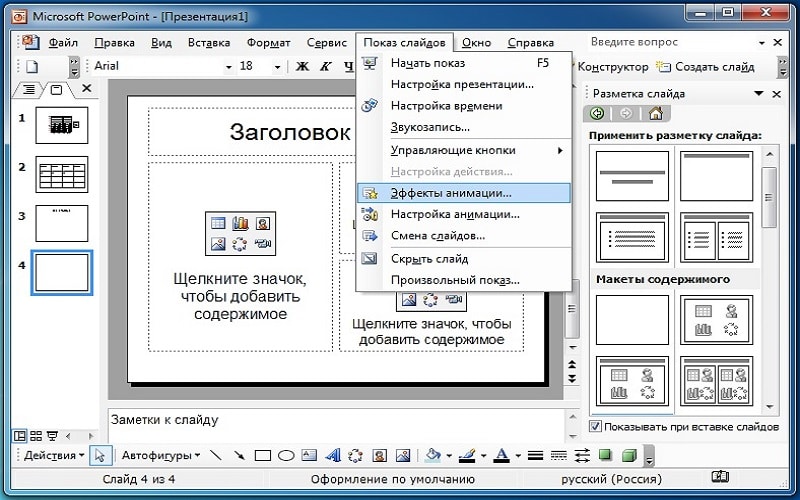Select the Line drawing tool
Screen dimensions: 800x500
point(216,455)
